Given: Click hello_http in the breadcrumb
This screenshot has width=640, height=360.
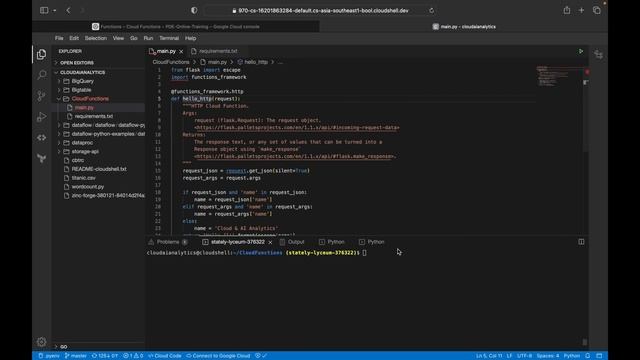Looking at the screenshot, I should tap(256, 62).
